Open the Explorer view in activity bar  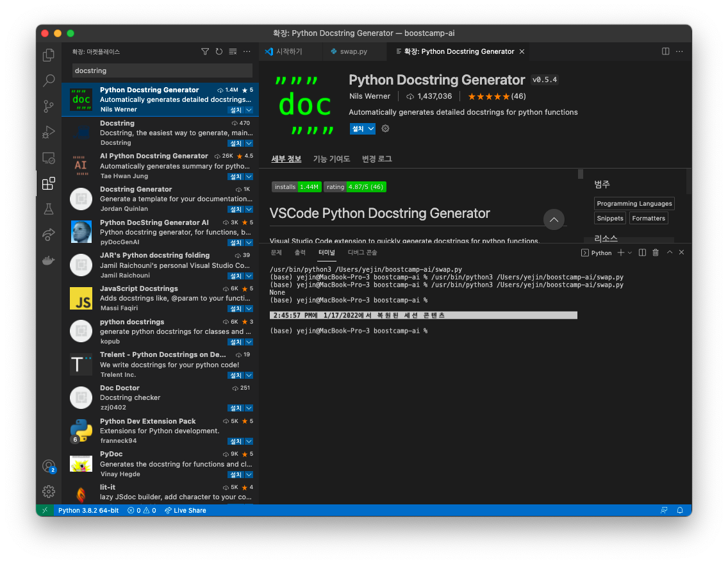point(49,55)
